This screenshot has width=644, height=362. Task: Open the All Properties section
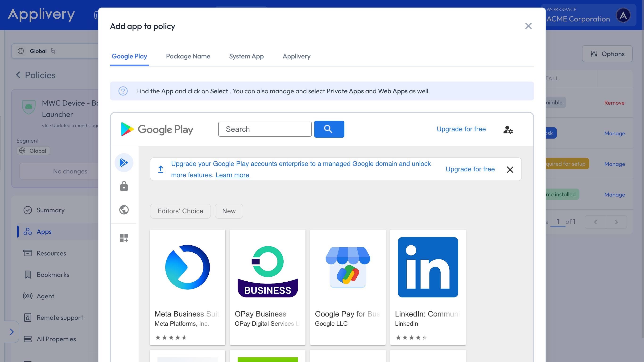(56, 339)
